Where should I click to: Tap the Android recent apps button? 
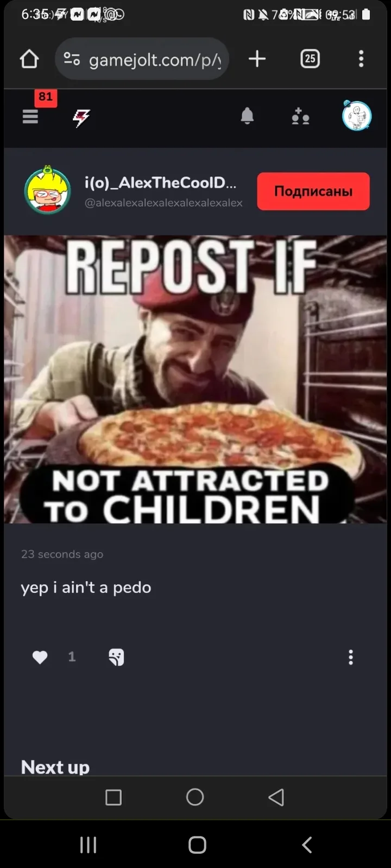click(89, 845)
